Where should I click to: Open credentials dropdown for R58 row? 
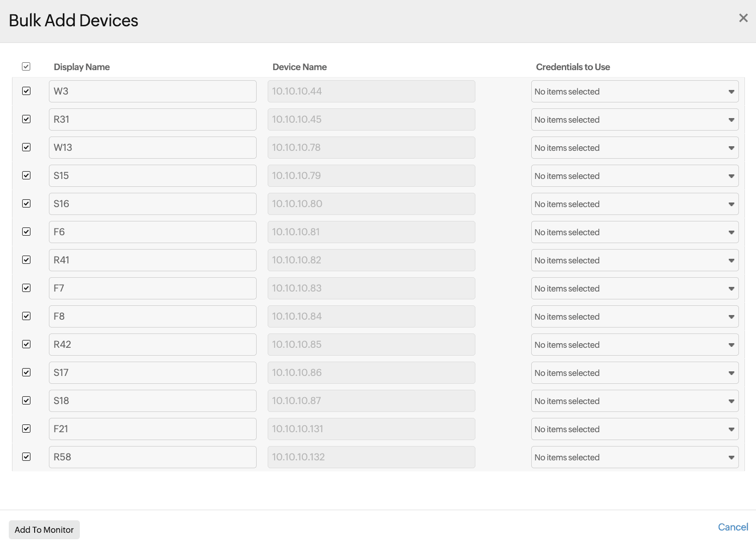click(x=634, y=458)
